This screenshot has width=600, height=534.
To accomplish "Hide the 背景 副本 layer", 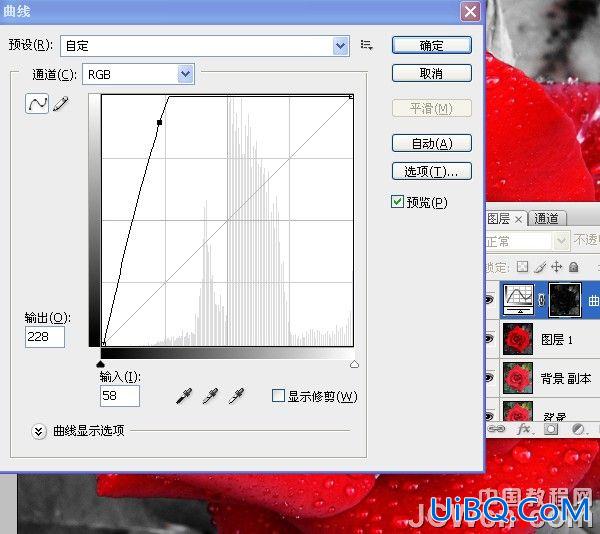I will pos(489,378).
